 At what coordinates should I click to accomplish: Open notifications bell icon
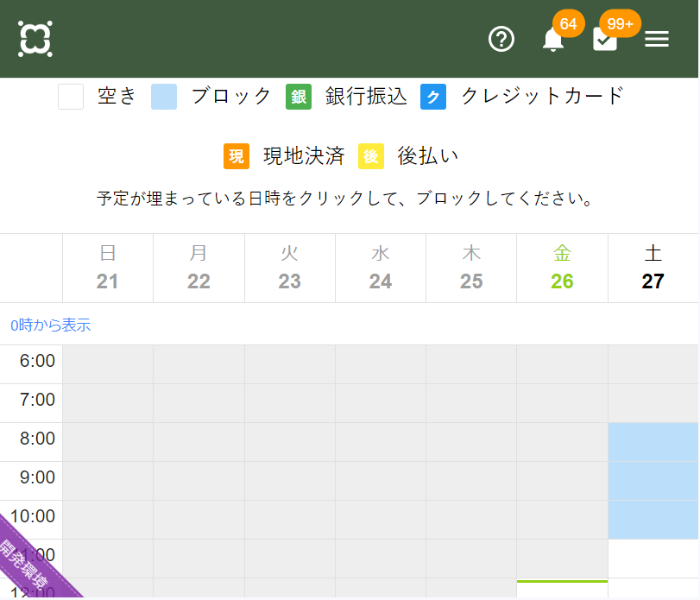553,40
